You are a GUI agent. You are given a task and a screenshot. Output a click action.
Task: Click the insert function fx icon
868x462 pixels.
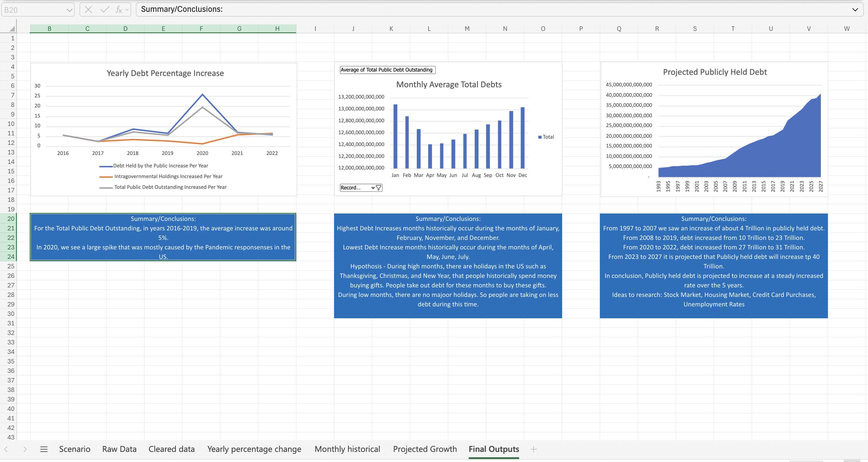pos(118,10)
